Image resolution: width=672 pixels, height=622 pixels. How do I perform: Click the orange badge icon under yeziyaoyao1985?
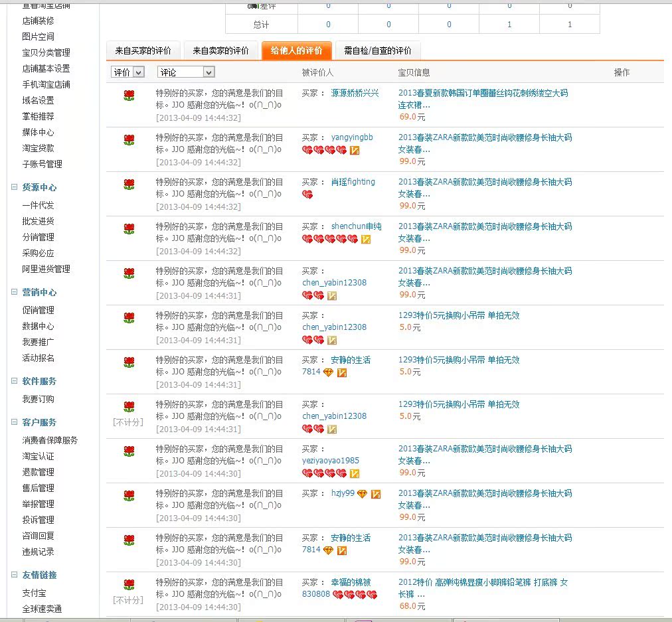[355, 474]
